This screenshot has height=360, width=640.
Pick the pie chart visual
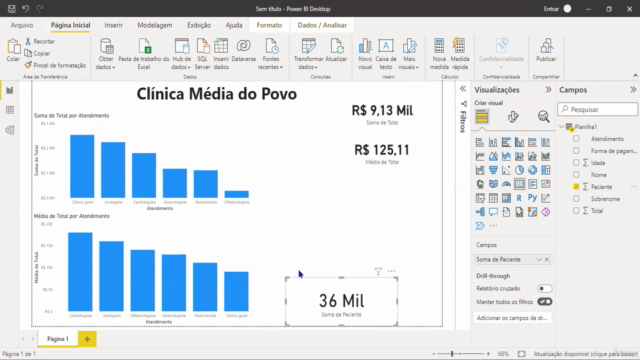(519, 170)
